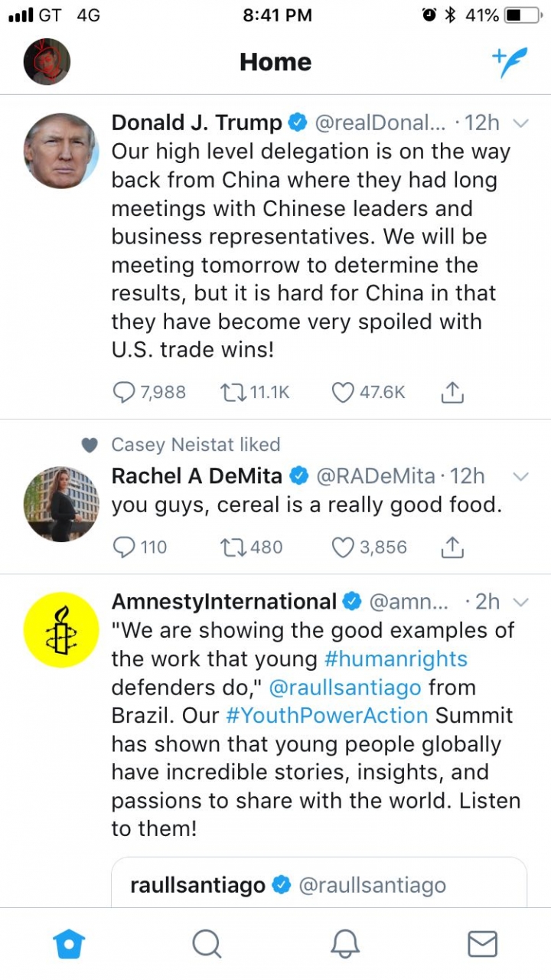Retweet Rachel A DeMita's cereal tweet
Screen dimensions: 551x980
(232, 547)
